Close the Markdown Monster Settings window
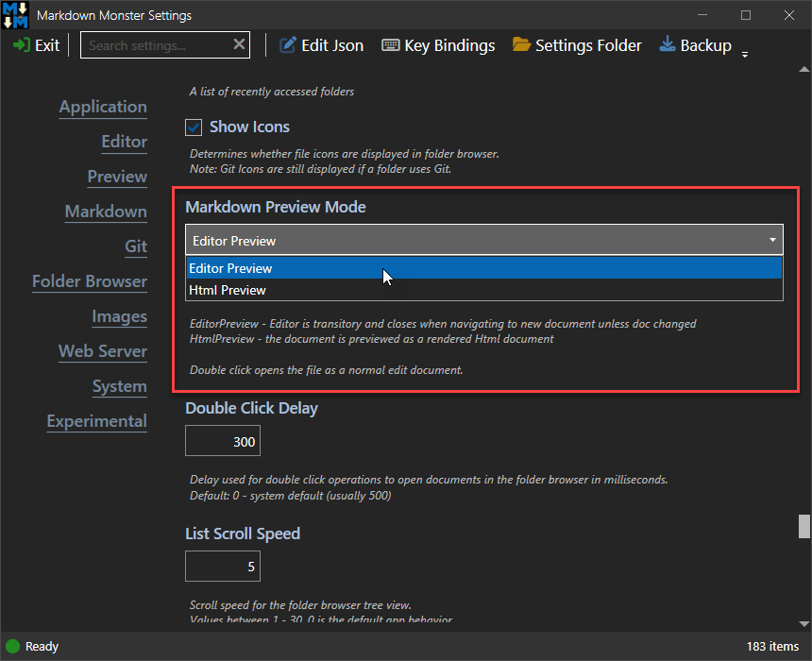 [x=788, y=15]
